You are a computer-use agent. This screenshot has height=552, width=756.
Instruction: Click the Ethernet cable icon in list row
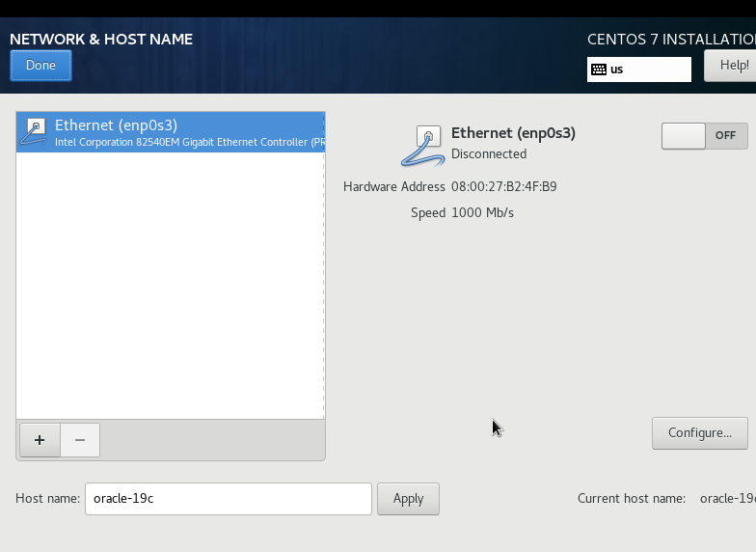34,132
